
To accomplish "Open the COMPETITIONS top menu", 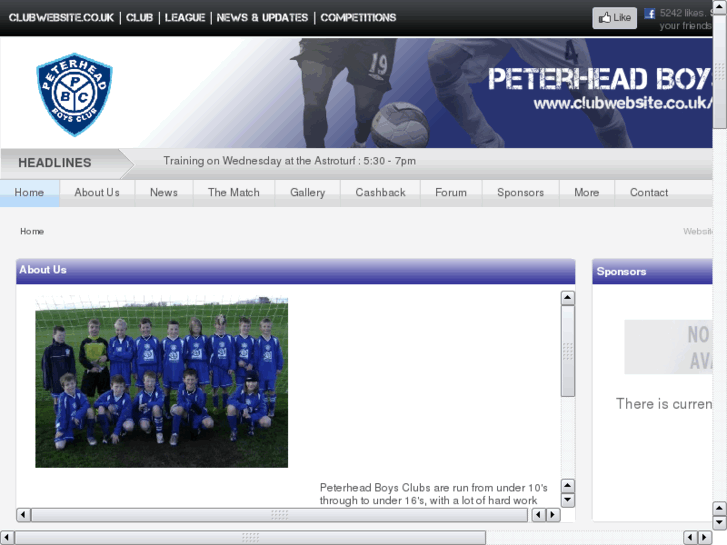I will point(358,18).
